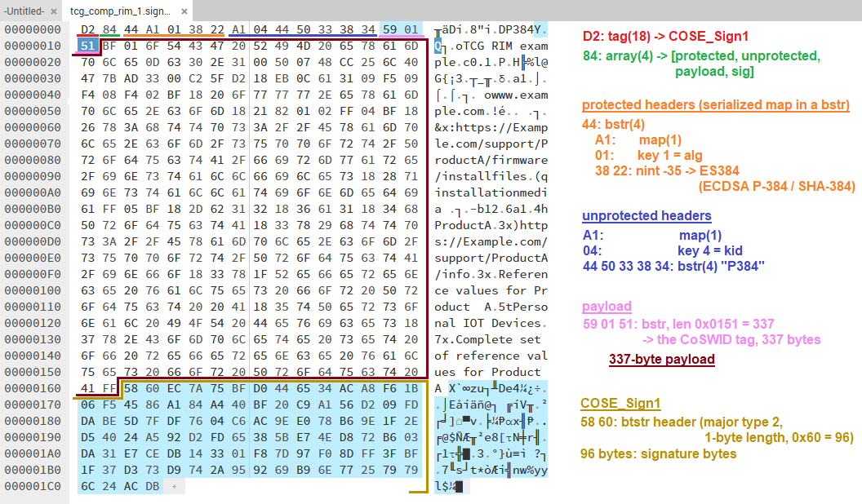Click ASCII text ".oTCG RIM exam"
The width and height of the screenshot is (862, 504).
click(x=498, y=46)
